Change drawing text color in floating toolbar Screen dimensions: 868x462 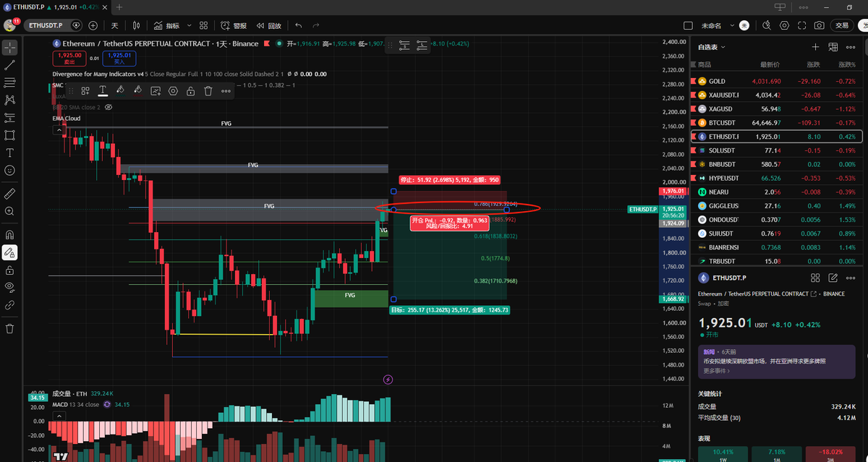103,91
